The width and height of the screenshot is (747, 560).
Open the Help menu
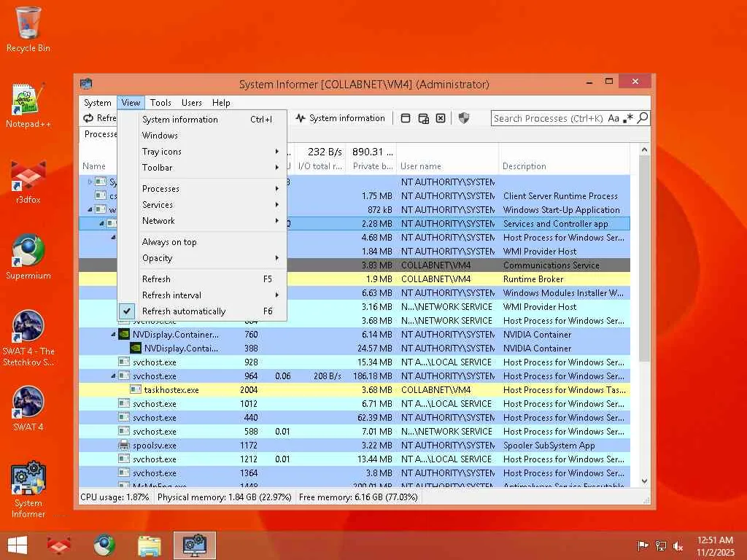tap(221, 102)
